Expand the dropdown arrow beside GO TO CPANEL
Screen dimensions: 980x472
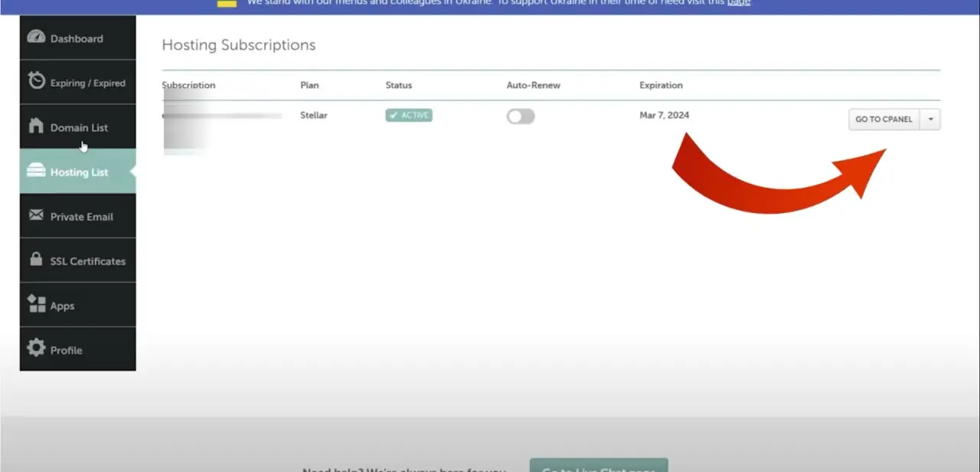coord(930,120)
